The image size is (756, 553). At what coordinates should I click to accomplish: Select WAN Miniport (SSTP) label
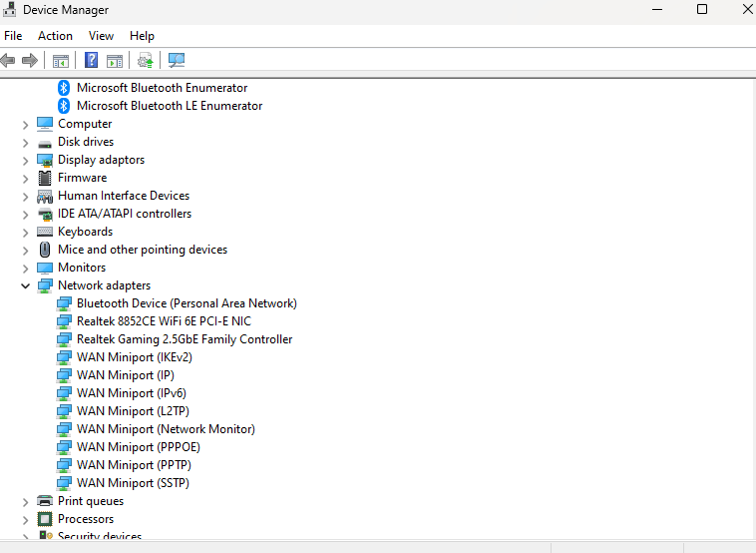pyautogui.click(x=133, y=483)
